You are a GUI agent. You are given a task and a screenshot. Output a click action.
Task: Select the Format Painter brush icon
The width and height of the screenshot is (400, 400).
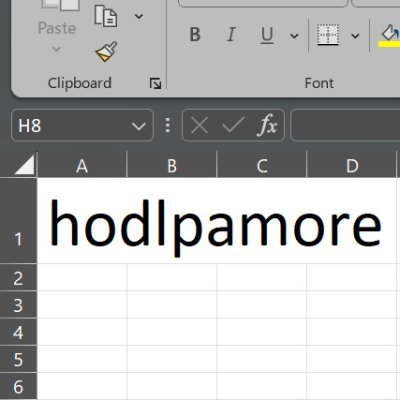106,52
